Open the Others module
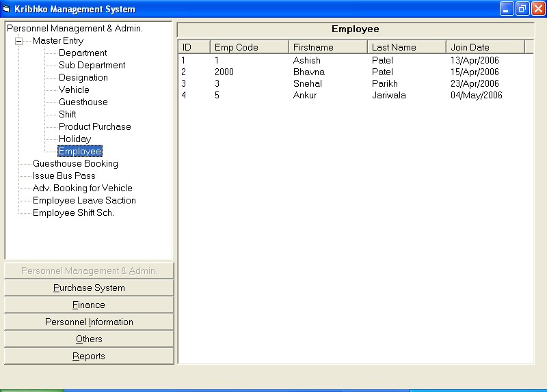This screenshot has width=547, height=392. (x=89, y=339)
